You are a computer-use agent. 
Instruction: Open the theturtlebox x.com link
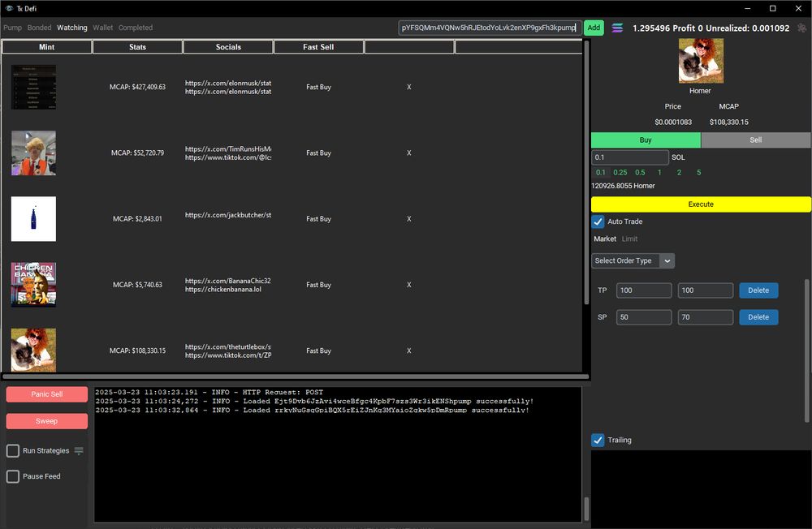(x=228, y=346)
